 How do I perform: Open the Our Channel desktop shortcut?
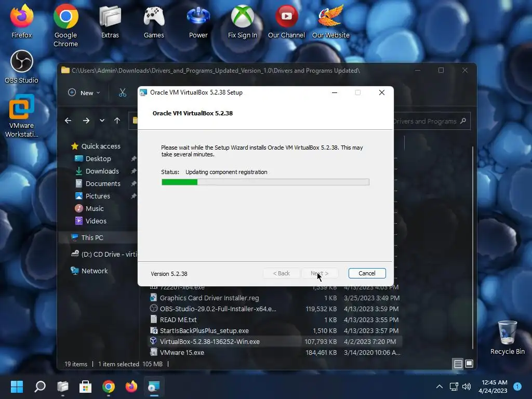[x=286, y=21]
